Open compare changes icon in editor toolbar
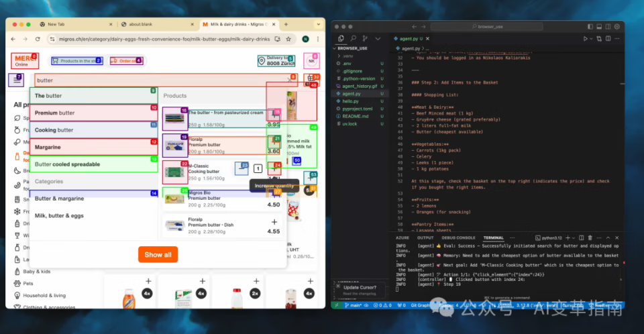This screenshot has height=334, width=644. coord(599,39)
